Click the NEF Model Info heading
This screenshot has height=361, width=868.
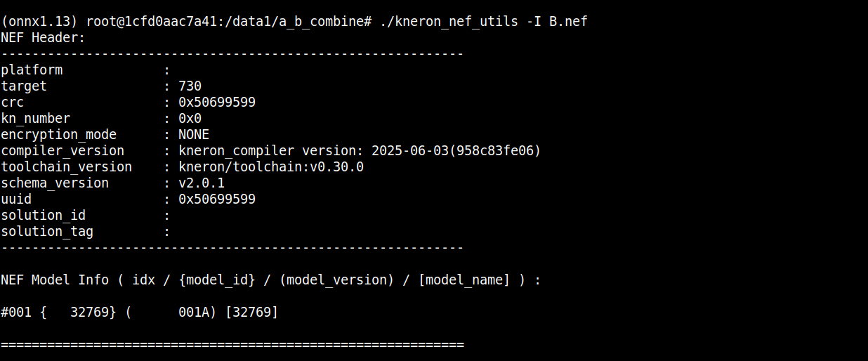tap(55, 280)
